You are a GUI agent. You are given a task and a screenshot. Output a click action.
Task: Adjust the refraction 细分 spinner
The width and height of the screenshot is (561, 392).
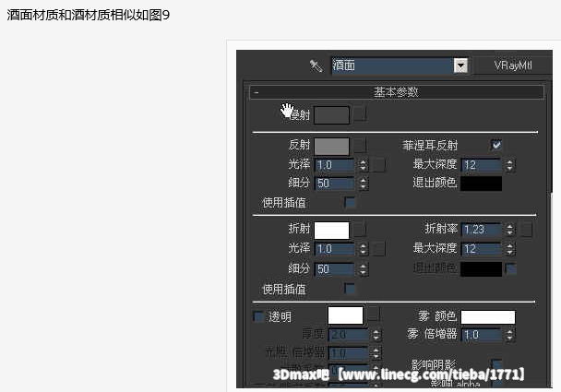[364, 269]
